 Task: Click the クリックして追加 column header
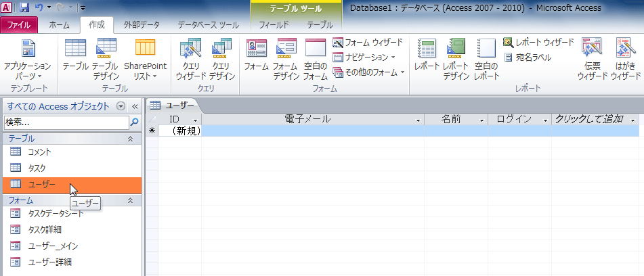click(x=595, y=119)
